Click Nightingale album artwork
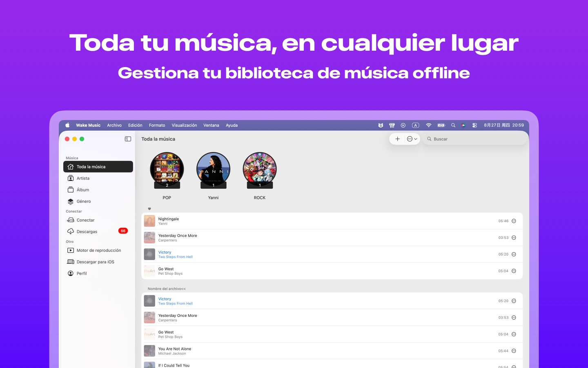This screenshot has height=368, width=588. click(x=149, y=221)
